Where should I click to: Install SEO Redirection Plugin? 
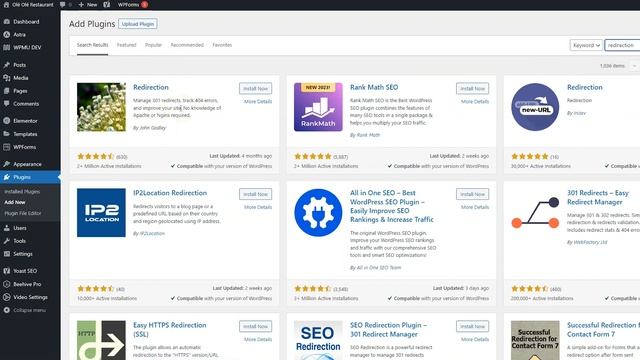(x=473, y=327)
